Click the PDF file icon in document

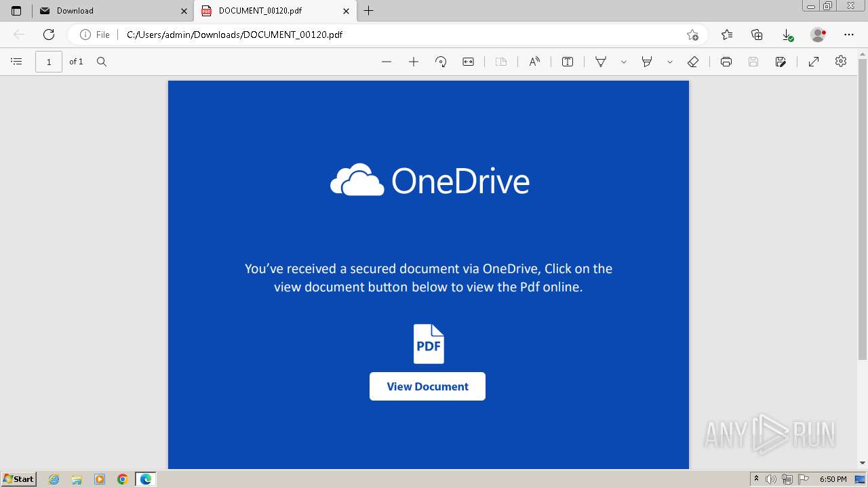pos(429,344)
